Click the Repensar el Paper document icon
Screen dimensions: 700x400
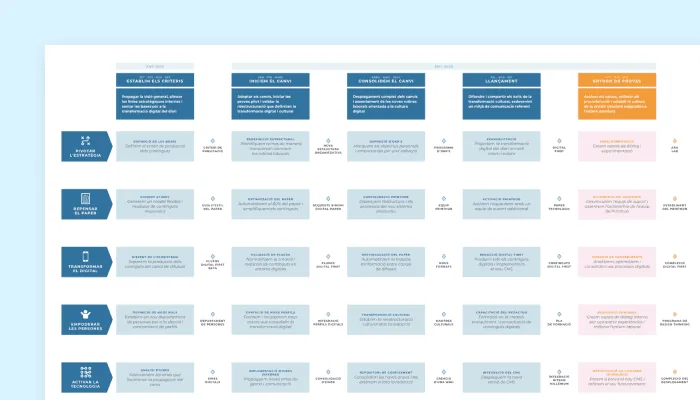[85, 198]
